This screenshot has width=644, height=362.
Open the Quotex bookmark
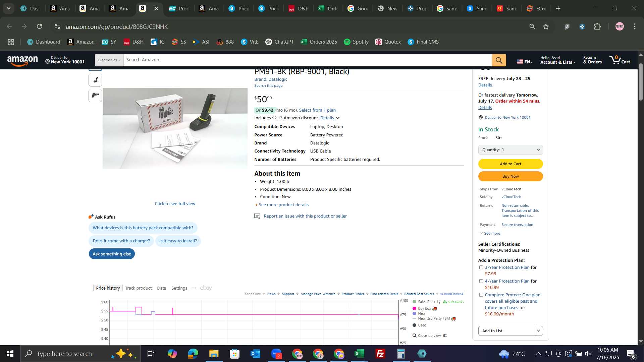coord(388,42)
